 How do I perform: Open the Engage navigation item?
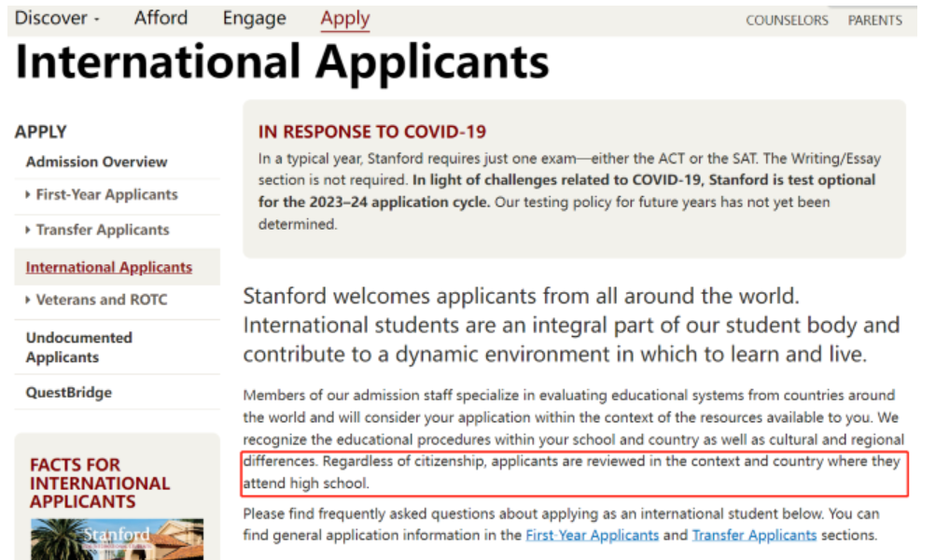tap(254, 19)
